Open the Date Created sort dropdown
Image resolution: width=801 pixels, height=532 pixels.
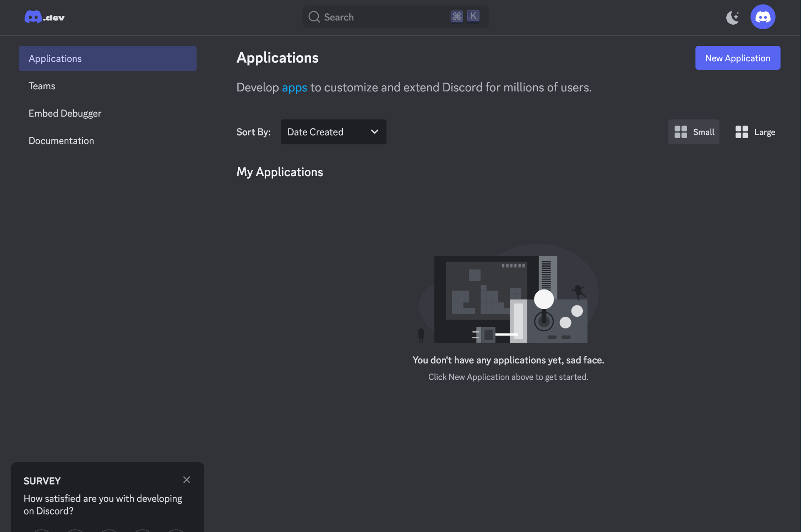[333, 132]
